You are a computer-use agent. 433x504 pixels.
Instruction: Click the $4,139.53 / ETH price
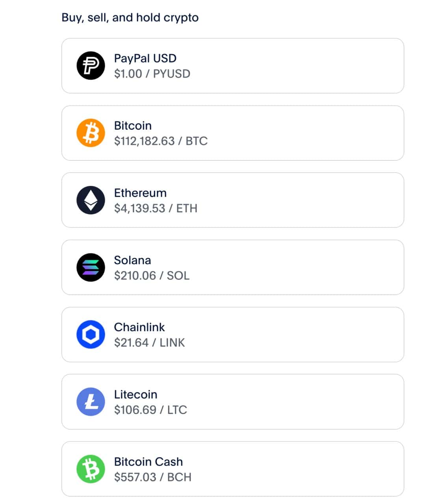pyautogui.click(x=156, y=208)
